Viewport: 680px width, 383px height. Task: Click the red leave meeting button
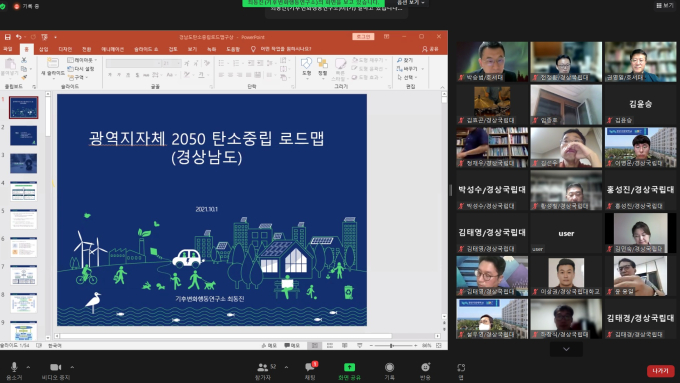[660, 371]
